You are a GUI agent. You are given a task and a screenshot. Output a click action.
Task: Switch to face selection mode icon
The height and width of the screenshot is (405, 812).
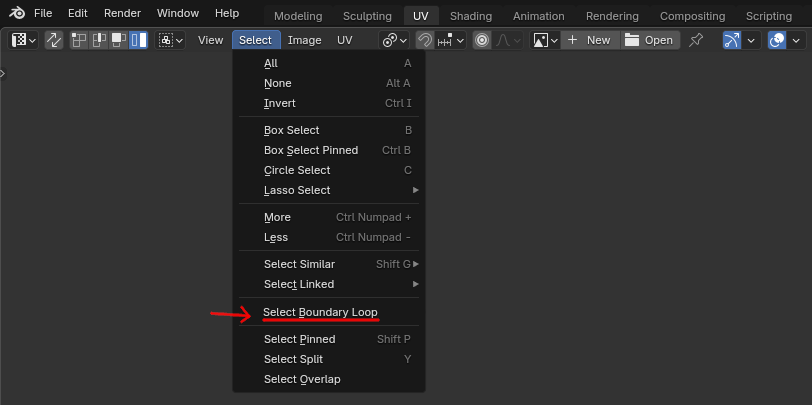[x=119, y=40]
